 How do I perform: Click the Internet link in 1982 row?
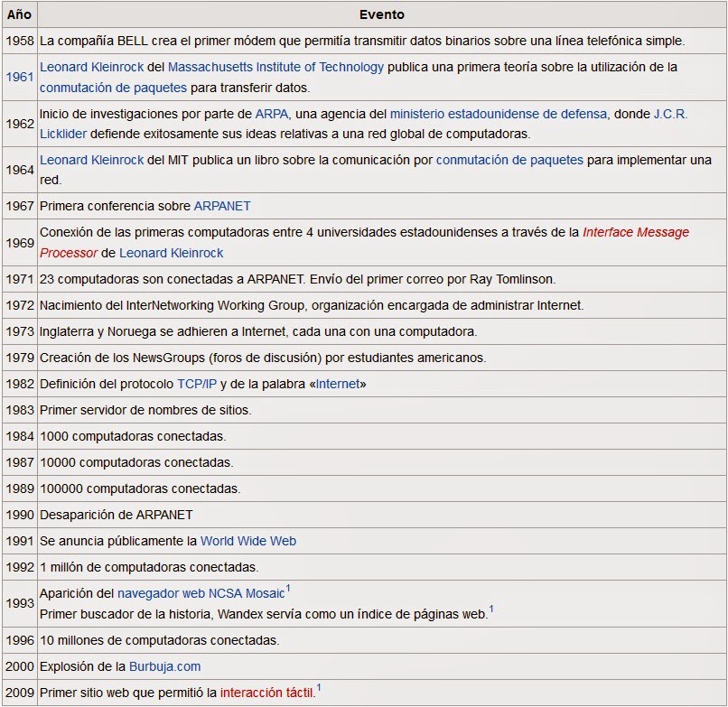pyautogui.click(x=338, y=384)
